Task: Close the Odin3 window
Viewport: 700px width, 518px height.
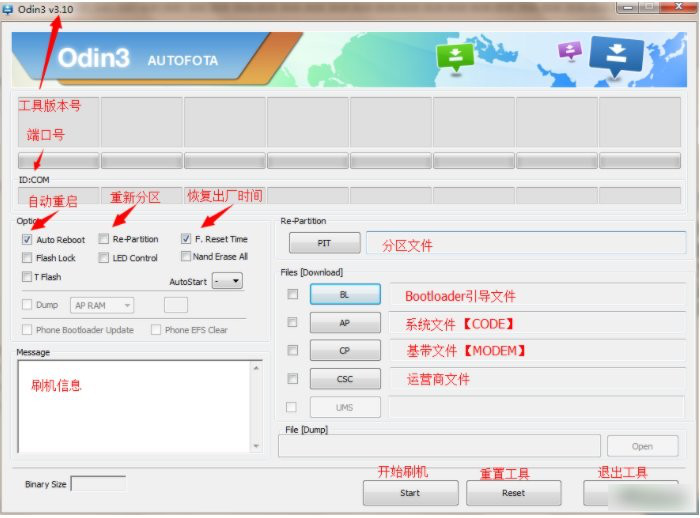Action: coord(679,6)
